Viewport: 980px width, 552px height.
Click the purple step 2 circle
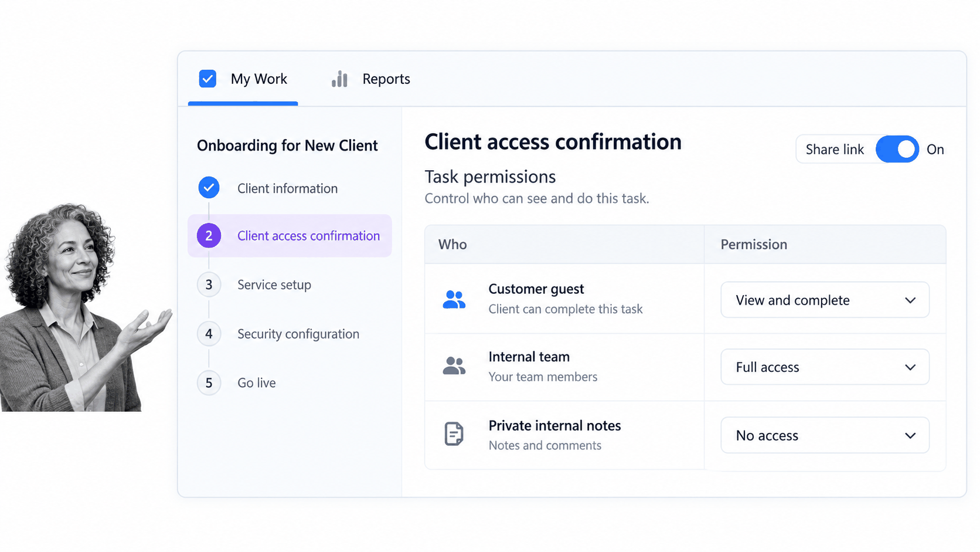(209, 236)
